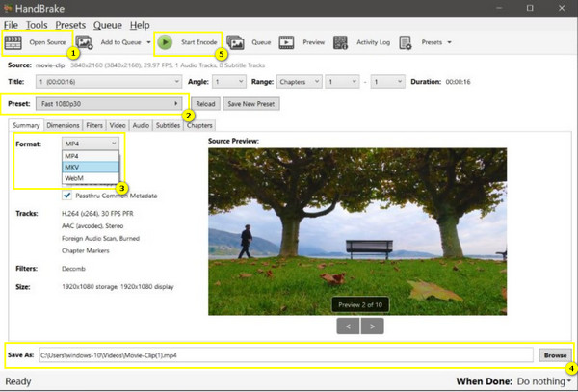Image resolution: width=578 pixels, height=392 pixels.
Task: Click the Save As path field
Action: point(286,355)
